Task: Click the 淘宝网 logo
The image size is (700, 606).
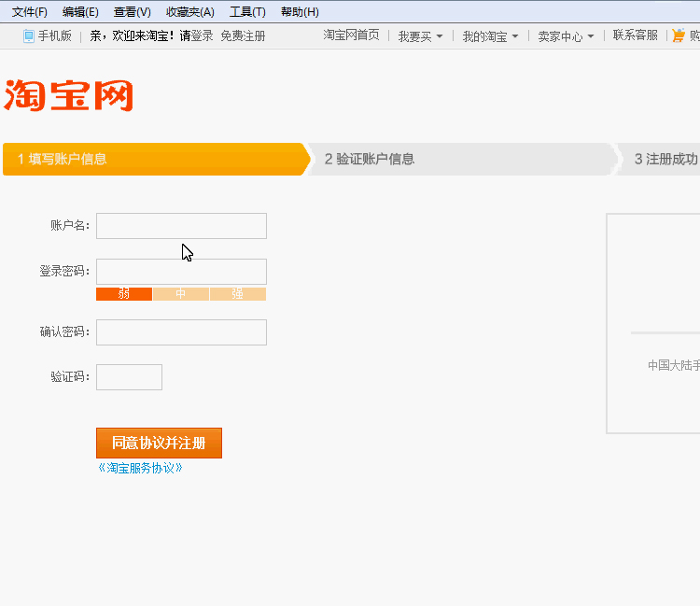Action: pos(68,95)
